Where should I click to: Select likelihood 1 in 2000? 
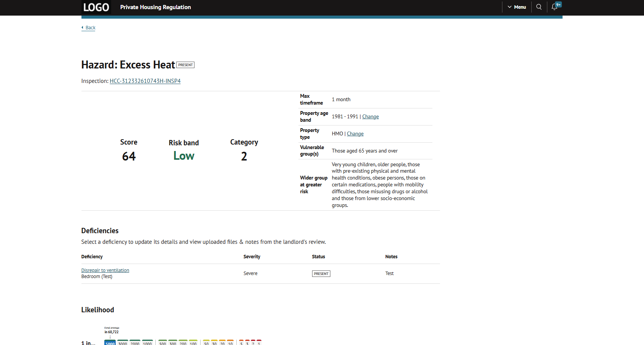135,343
